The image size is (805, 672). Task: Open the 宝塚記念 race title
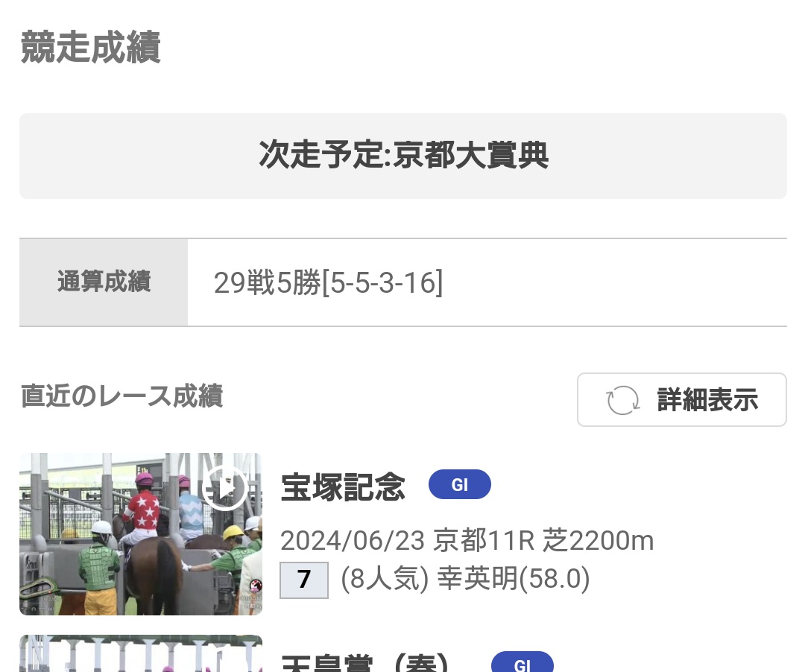click(x=343, y=486)
